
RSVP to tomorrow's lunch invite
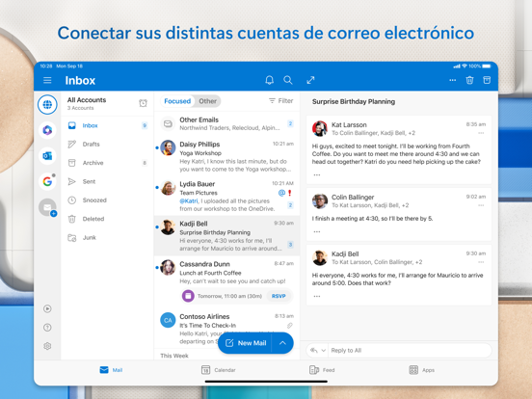point(279,296)
